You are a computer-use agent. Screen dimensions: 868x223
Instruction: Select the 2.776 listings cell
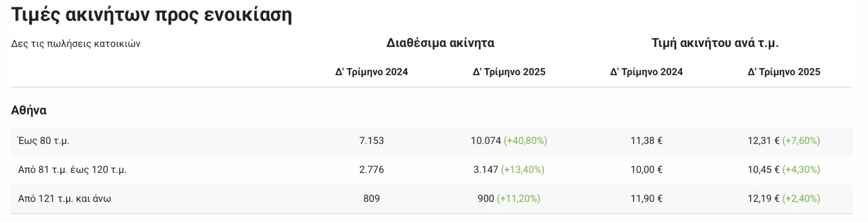371,170
